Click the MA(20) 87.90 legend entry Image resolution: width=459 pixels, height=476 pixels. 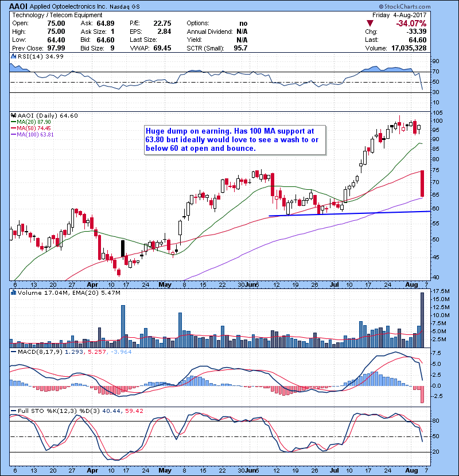(x=31, y=122)
